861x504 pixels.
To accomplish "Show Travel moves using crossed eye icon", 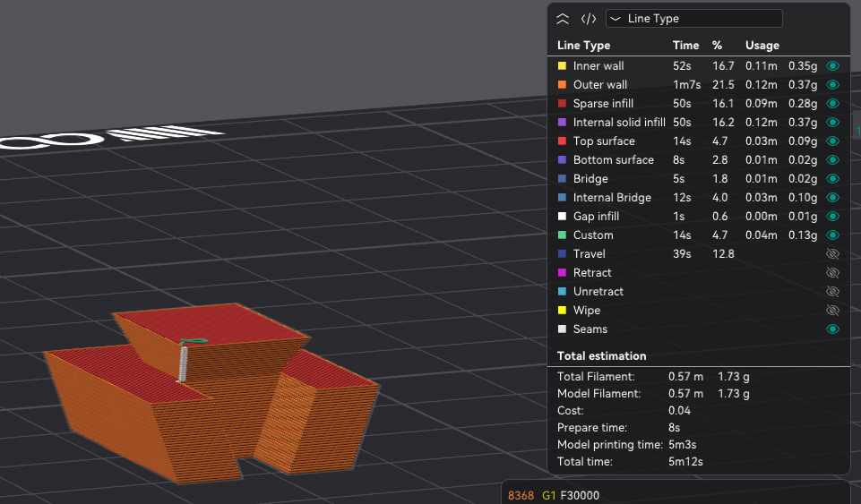I will 832,254.
